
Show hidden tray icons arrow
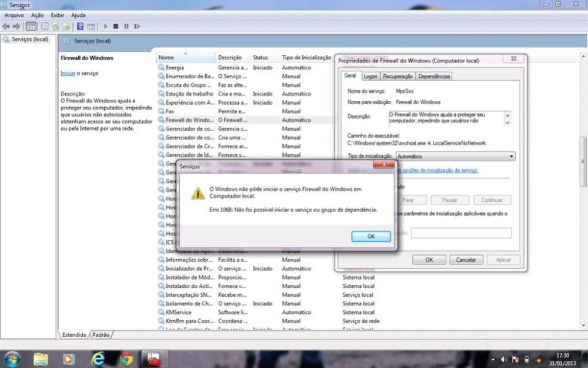493,360
